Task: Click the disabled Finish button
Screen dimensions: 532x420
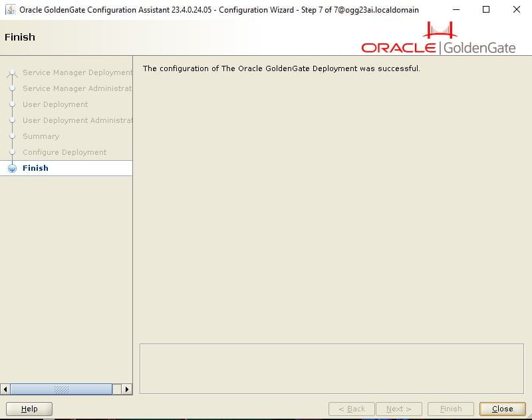Action: 451,409
